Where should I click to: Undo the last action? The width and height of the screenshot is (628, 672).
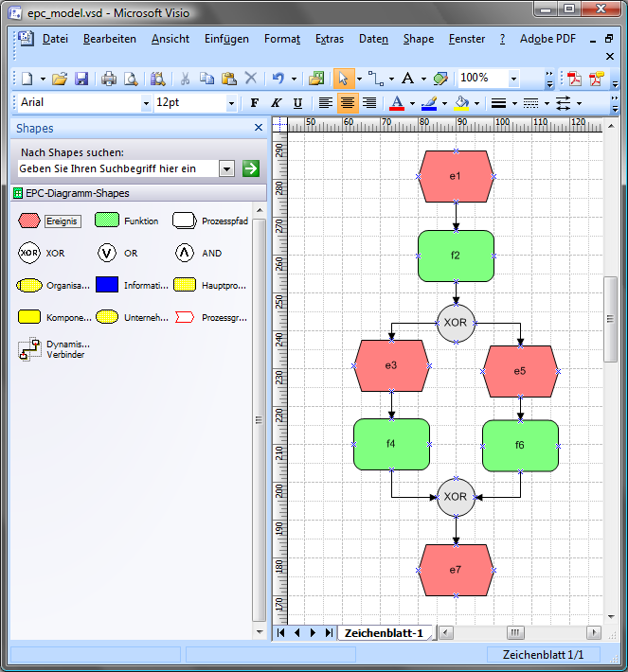pos(278,79)
